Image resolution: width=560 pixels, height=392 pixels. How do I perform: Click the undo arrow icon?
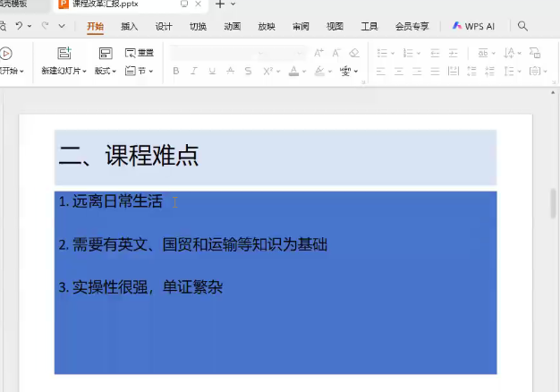pos(19,27)
